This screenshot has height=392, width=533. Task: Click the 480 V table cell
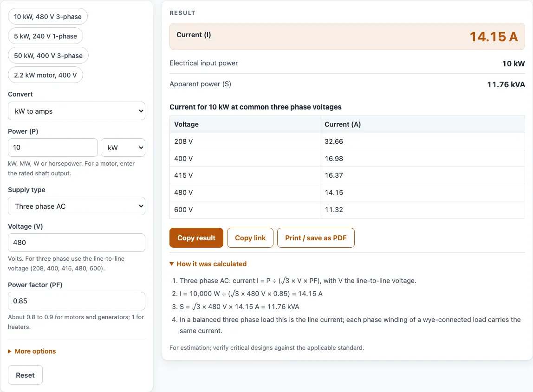[x=245, y=192]
